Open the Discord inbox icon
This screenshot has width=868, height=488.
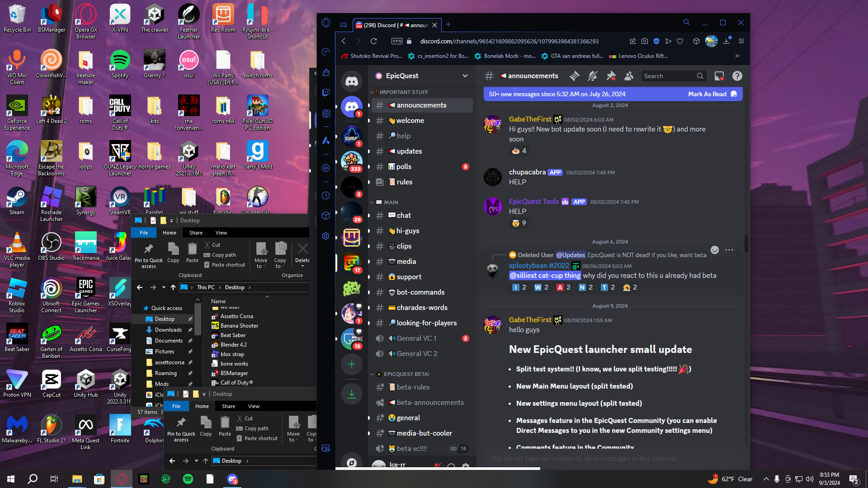point(719,76)
